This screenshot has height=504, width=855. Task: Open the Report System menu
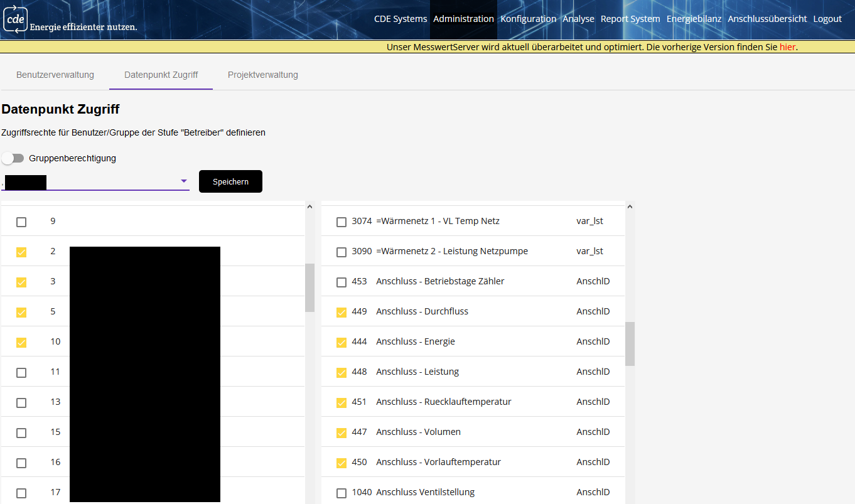(x=630, y=19)
